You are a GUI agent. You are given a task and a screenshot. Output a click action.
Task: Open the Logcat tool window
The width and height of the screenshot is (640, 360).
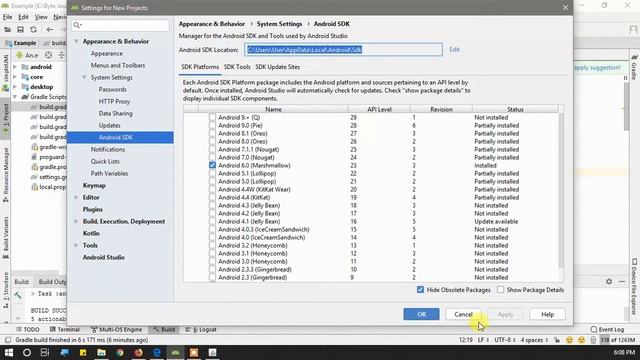coord(201,329)
